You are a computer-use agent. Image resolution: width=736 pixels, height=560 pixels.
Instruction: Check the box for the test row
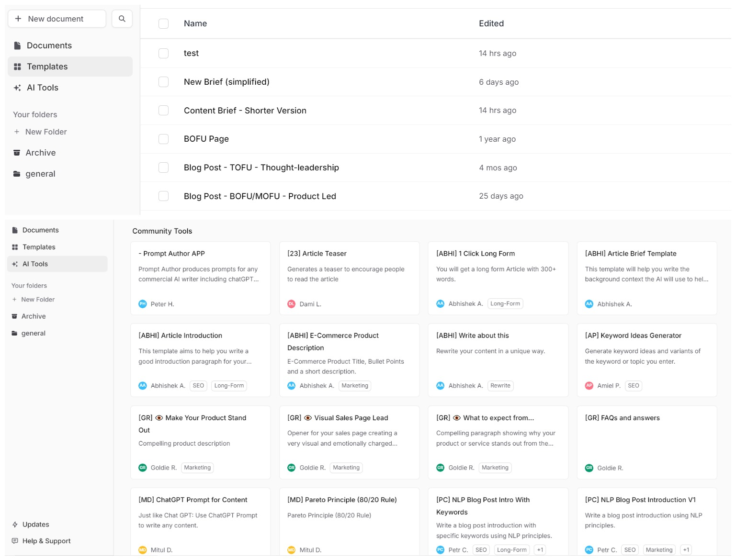pos(163,53)
